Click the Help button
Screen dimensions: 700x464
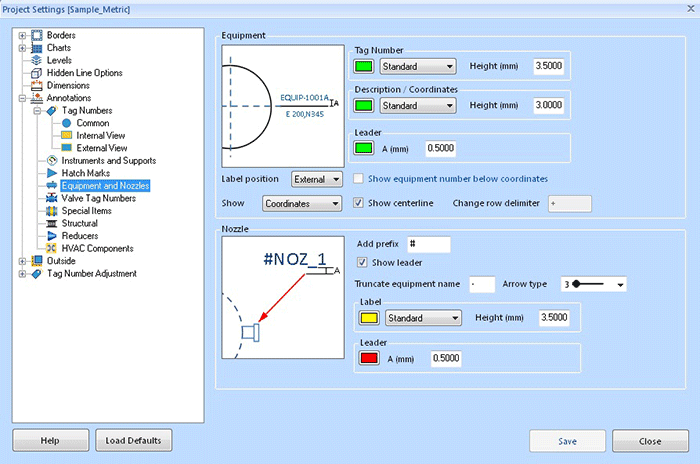point(50,440)
